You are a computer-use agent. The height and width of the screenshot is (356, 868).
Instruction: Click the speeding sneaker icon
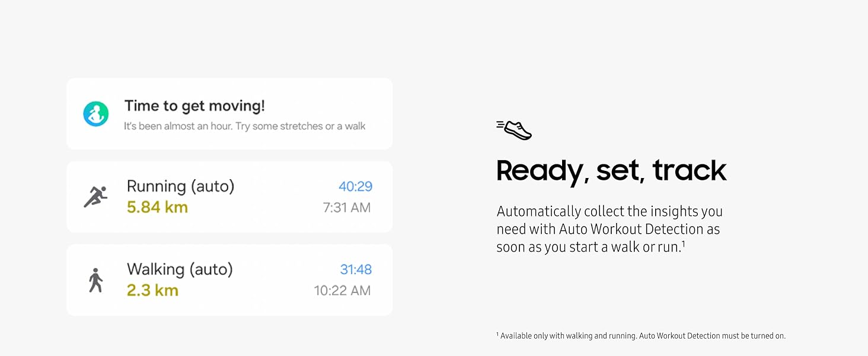click(x=514, y=130)
